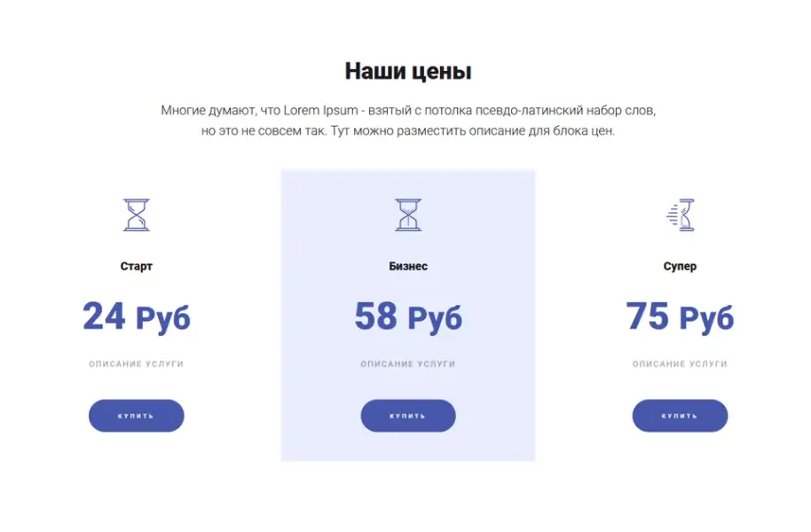Click the 75 Руб price
This screenshot has height=532, width=811.
click(x=681, y=317)
